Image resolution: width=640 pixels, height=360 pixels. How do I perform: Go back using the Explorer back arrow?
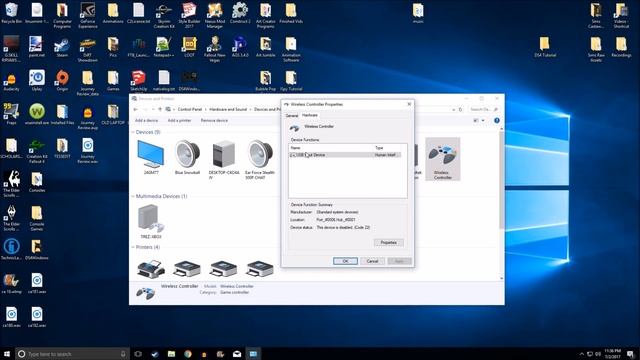coord(136,109)
